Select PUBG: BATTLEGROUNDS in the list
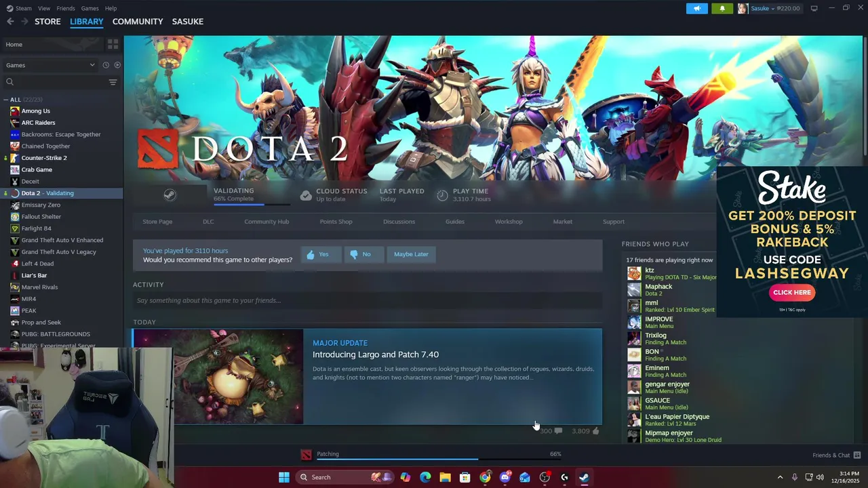868x488 pixels. (56, 334)
